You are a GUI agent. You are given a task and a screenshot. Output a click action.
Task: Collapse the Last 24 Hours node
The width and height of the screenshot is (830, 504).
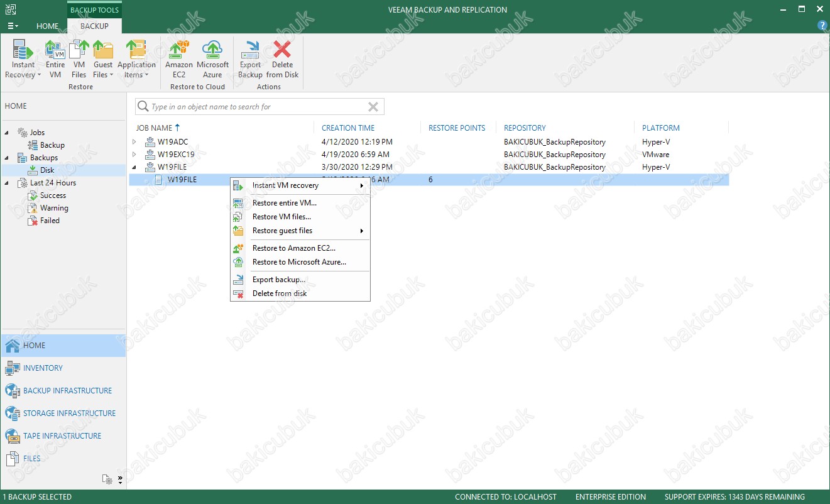click(x=8, y=183)
